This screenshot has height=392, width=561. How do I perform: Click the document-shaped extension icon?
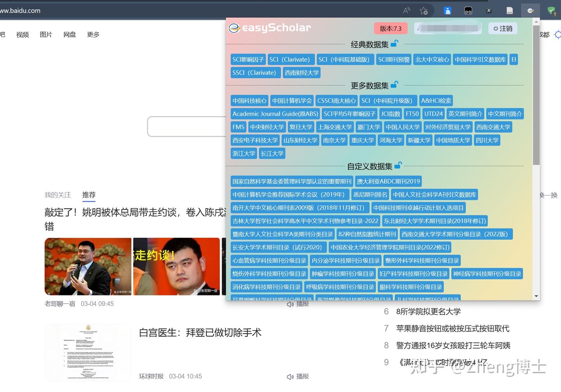coord(510,11)
